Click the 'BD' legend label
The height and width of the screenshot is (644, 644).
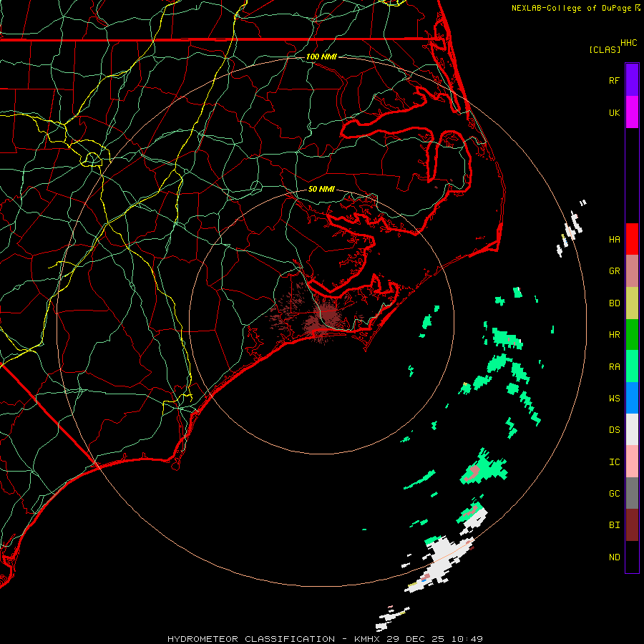click(614, 303)
